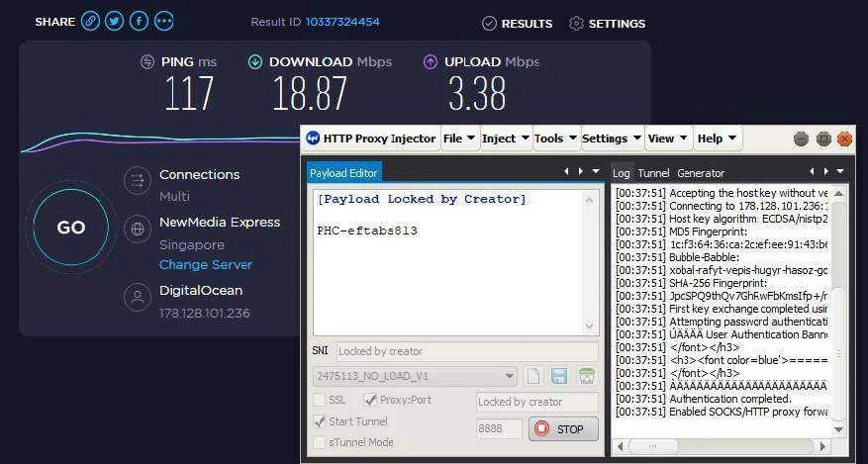This screenshot has width=868, height=464.
Task: Click the STOP button
Action: click(563, 429)
